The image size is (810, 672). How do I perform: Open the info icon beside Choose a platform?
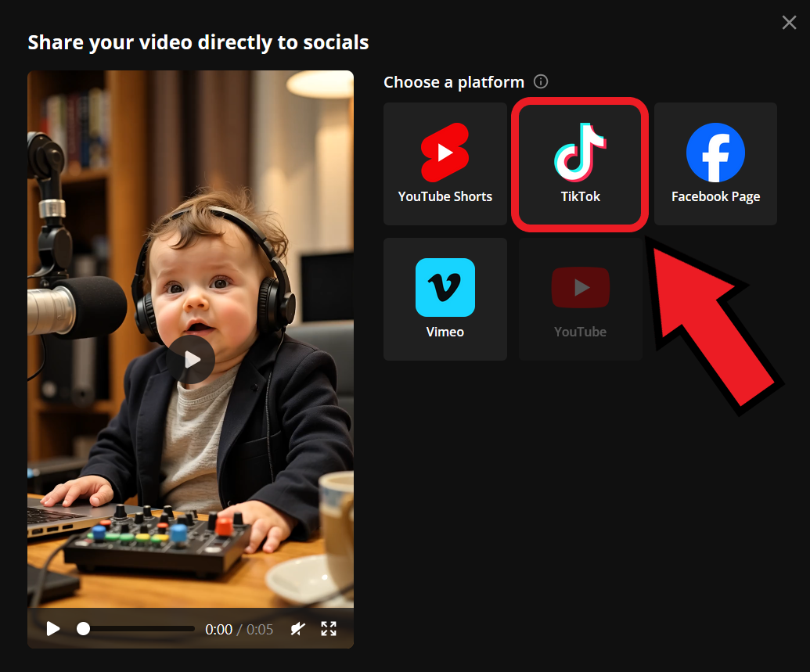[x=540, y=81]
